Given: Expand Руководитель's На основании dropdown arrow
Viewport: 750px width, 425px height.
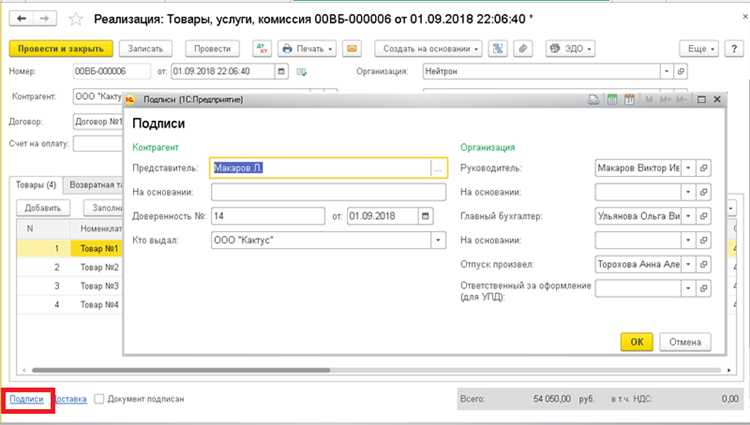Looking at the screenshot, I should pyautogui.click(x=688, y=192).
